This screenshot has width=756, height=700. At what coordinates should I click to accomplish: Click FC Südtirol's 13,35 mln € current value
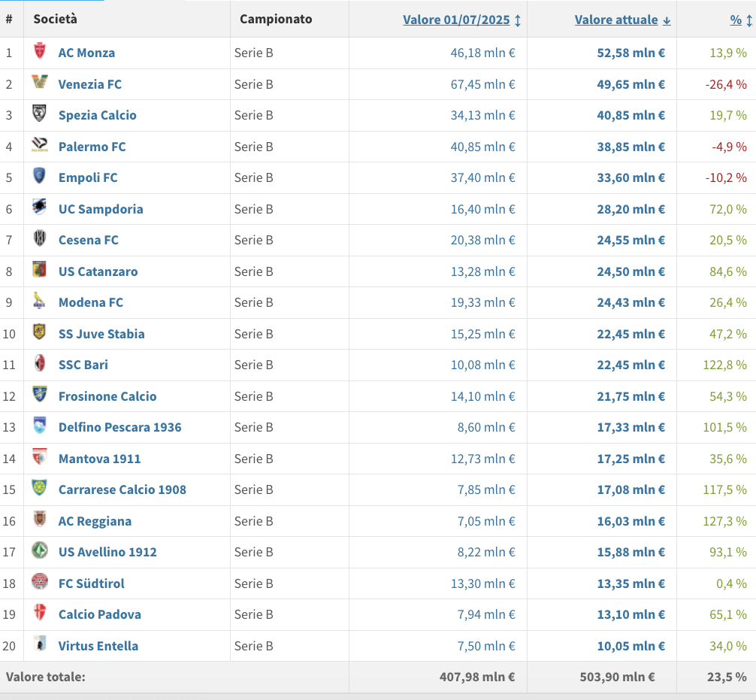[631, 583]
